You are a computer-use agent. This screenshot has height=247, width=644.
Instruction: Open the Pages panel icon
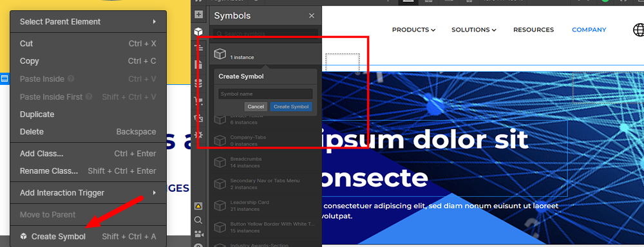[x=198, y=64]
